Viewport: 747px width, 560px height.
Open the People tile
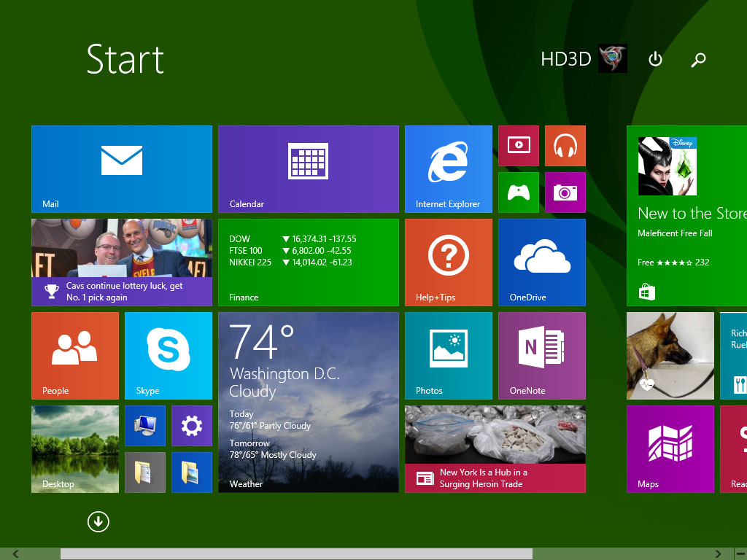(x=75, y=356)
